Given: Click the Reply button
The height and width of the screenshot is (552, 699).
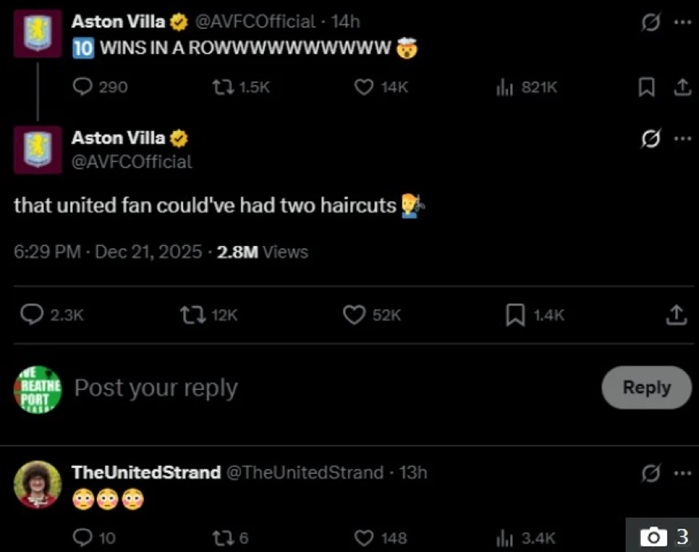Looking at the screenshot, I should (x=646, y=387).
